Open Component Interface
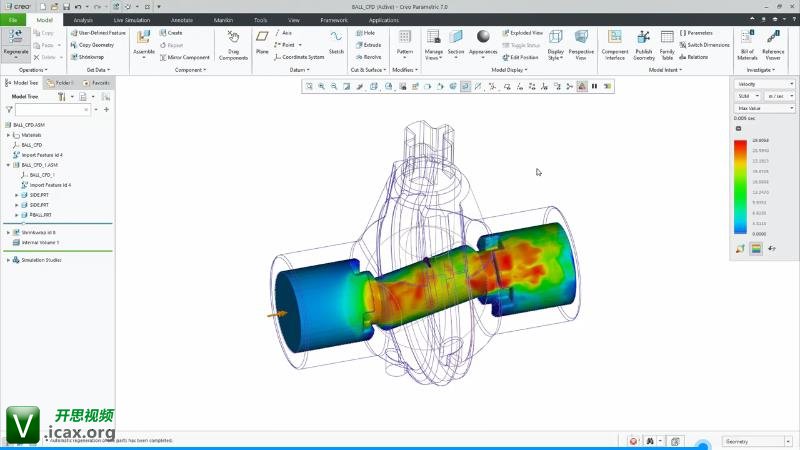The width and height of the screenshot is (800, 450). (x=615, y=45)
